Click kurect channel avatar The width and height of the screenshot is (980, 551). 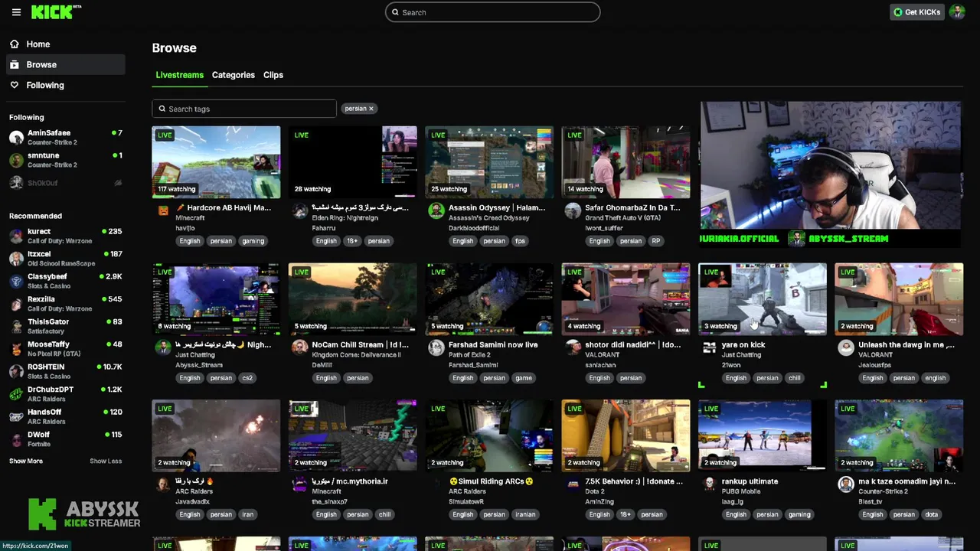point(16,236)
